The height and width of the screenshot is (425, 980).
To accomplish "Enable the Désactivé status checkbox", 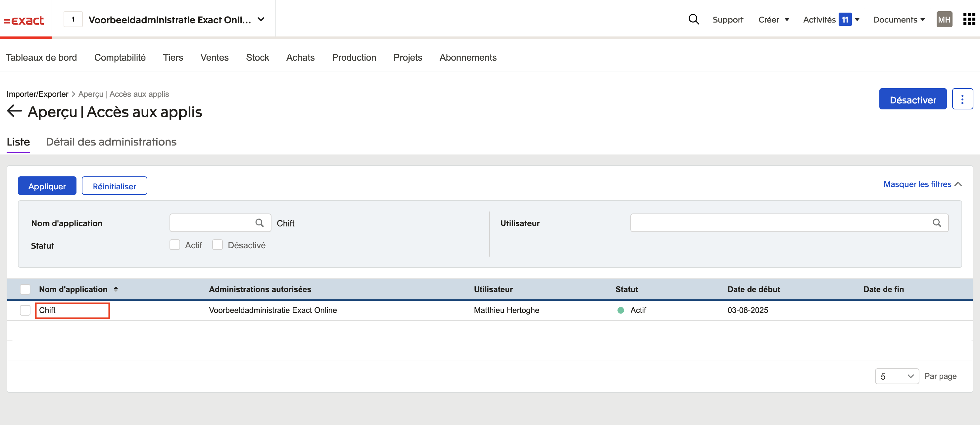I will pyautogui.click(x=217, y=244).
